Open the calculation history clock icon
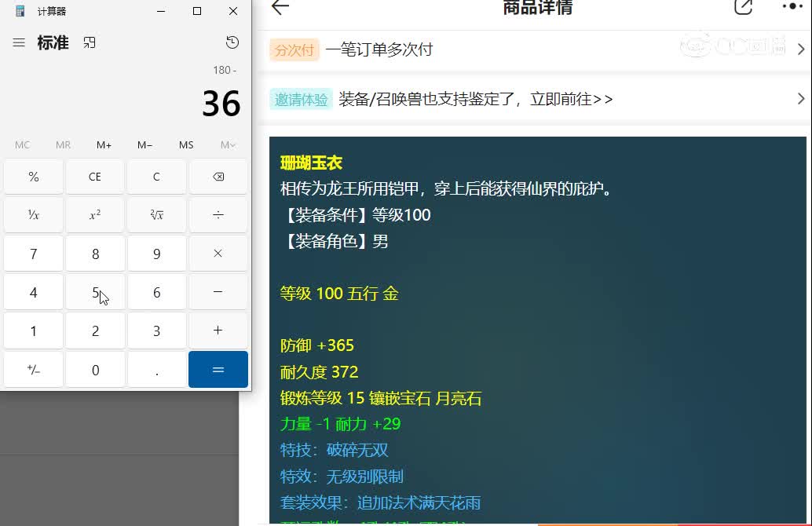Screen dimensions: 812x526 tap(232, 43)
